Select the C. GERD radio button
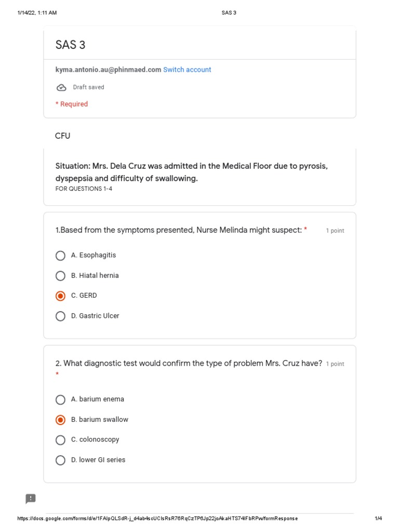The height and width of the screenshot is (532, 399). 60,296
